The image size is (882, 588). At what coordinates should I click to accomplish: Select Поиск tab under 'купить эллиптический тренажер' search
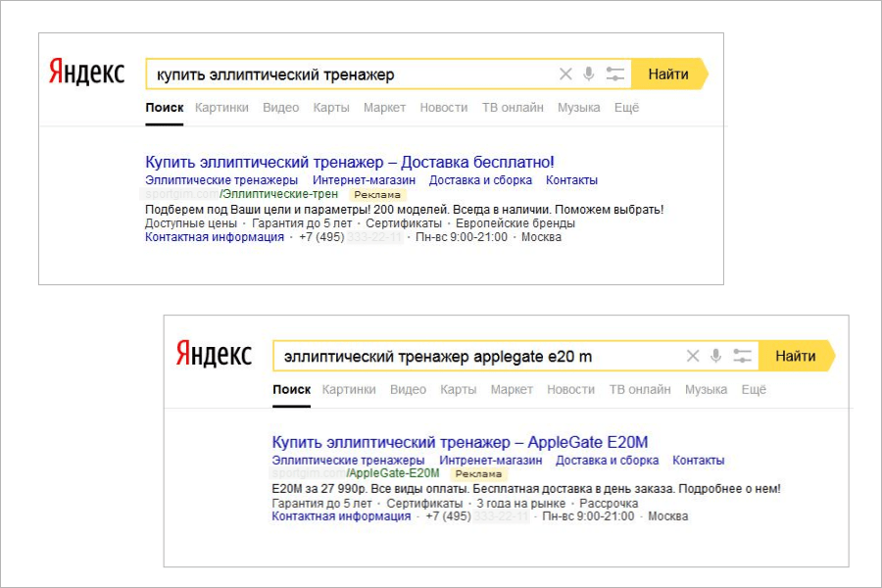pos(165,108)
